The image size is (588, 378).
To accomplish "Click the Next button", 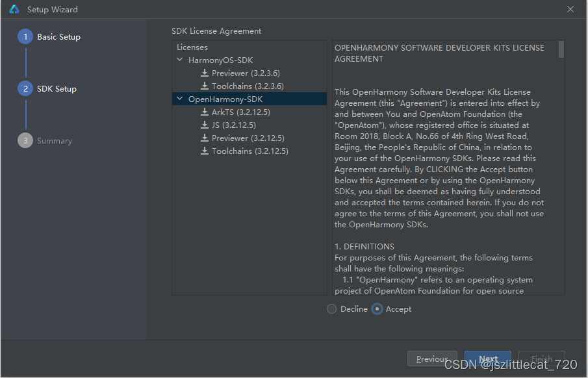I will 488,359.
